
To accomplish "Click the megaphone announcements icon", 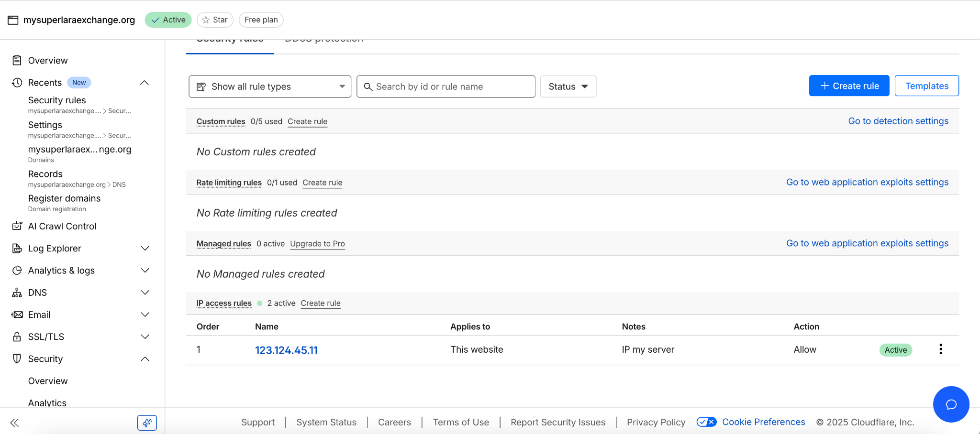I will point(147,423).
